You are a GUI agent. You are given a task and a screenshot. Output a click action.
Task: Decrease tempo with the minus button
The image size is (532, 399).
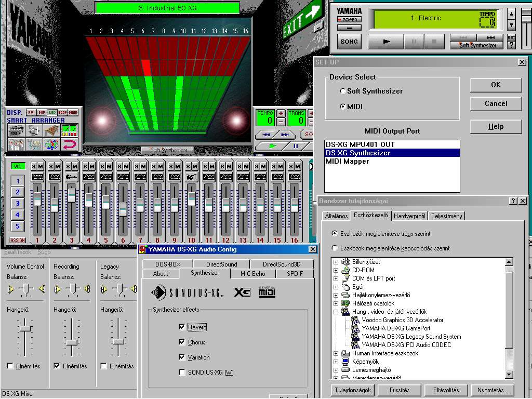tap(281, 122)
